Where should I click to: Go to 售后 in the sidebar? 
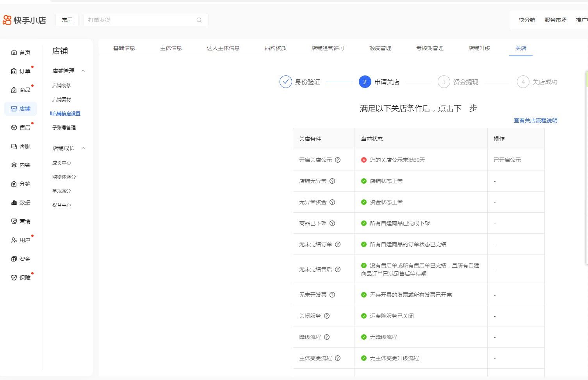point(21,127)
